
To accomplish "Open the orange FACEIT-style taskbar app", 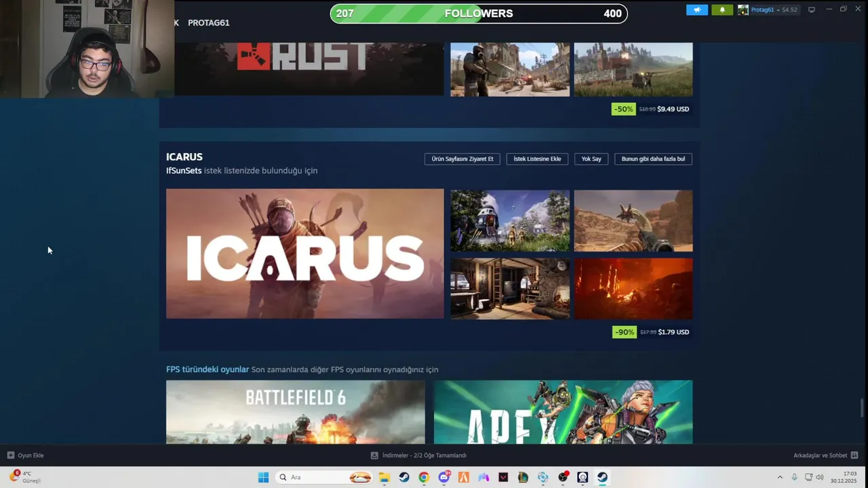I will pyautogui.click(x=464, y=477).
